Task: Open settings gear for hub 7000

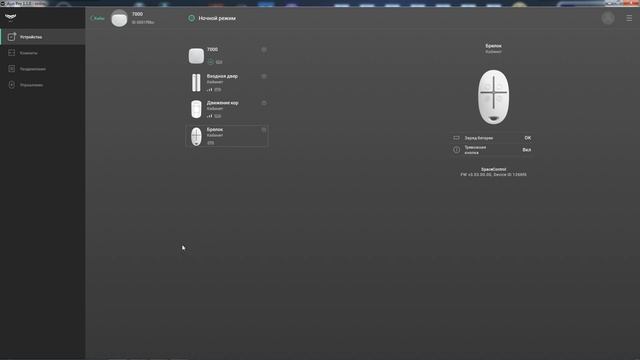Action: pyautogui.click(x=264, y=50)
